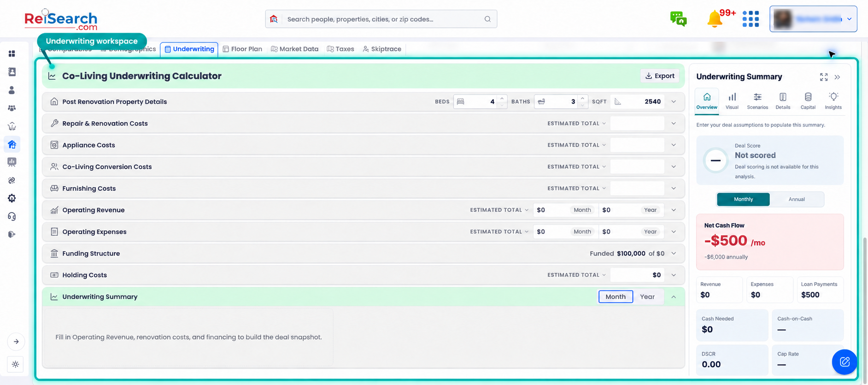Click the Repair & Renovation total field
This screenshot has height=385, width=868.
pos(637,123)
